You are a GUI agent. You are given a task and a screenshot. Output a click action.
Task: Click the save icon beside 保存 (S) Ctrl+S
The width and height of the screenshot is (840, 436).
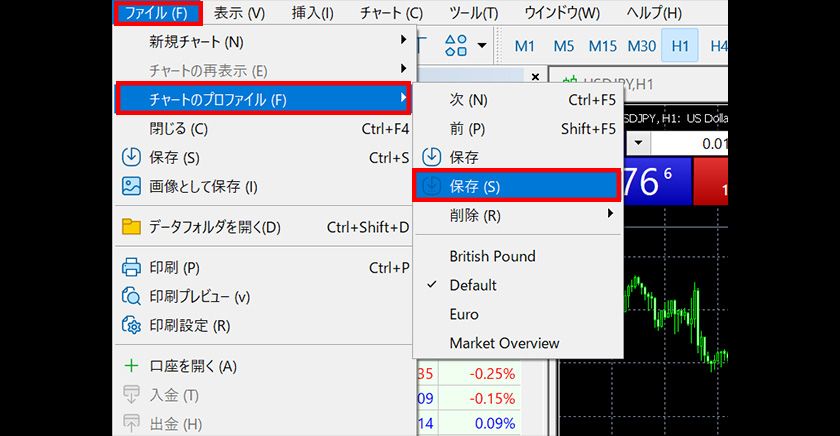point(131,158)
